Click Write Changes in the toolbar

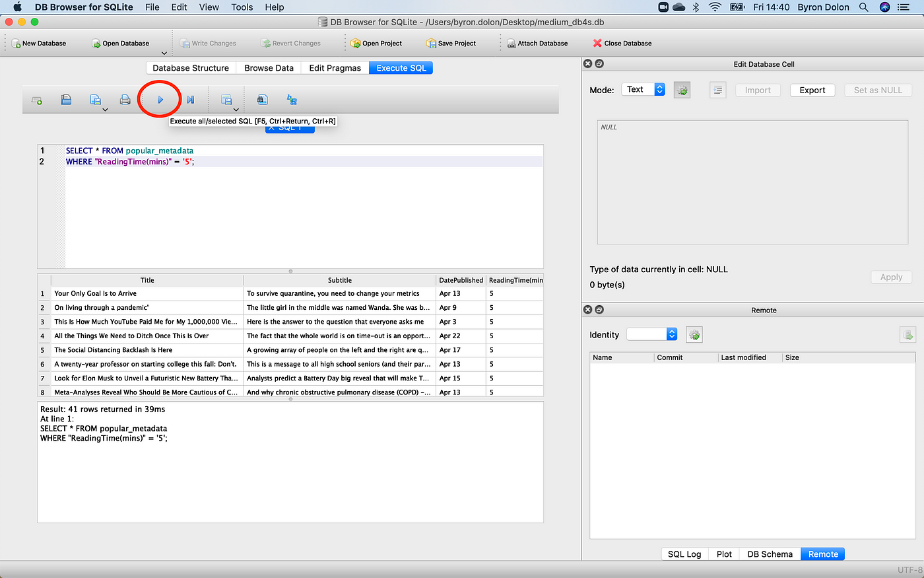pyautogui.click(x=208, y=44)
